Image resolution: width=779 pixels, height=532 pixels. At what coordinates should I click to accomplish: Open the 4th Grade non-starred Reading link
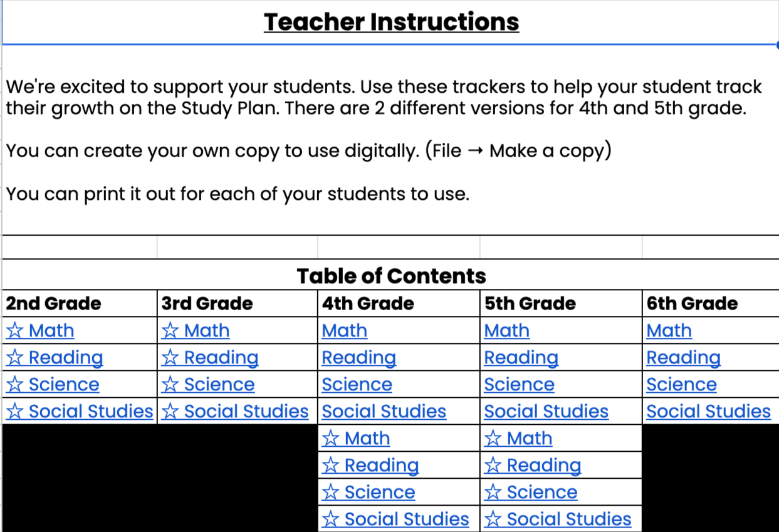click(x=359, y=357)
